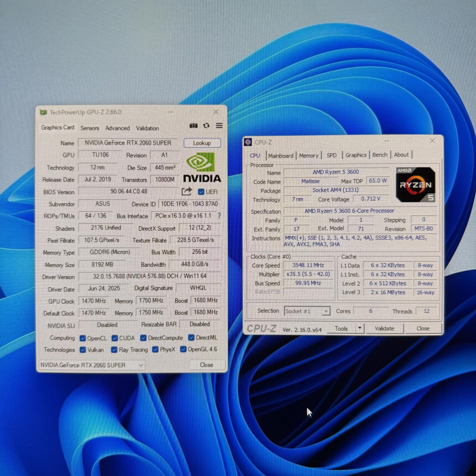Open the Graphics tab in CPU-Z
The height and width of the screenshot is (476, 476).
click(x=356, y=155)
